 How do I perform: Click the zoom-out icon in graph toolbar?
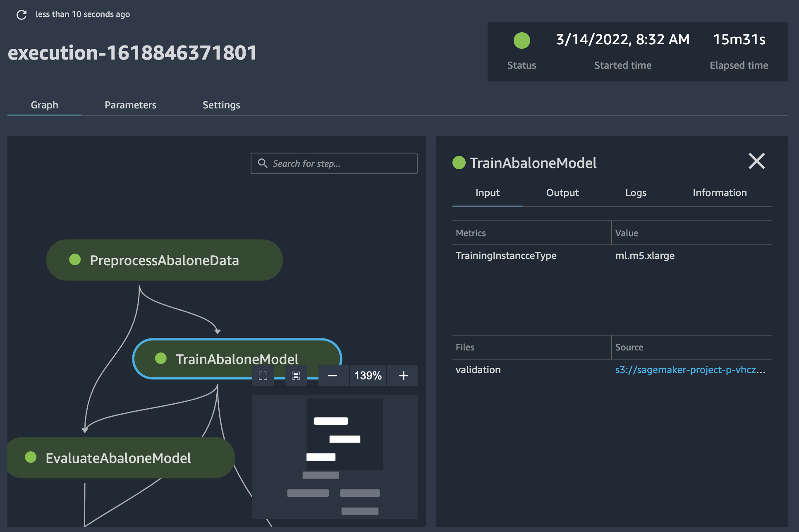[331, 375]
